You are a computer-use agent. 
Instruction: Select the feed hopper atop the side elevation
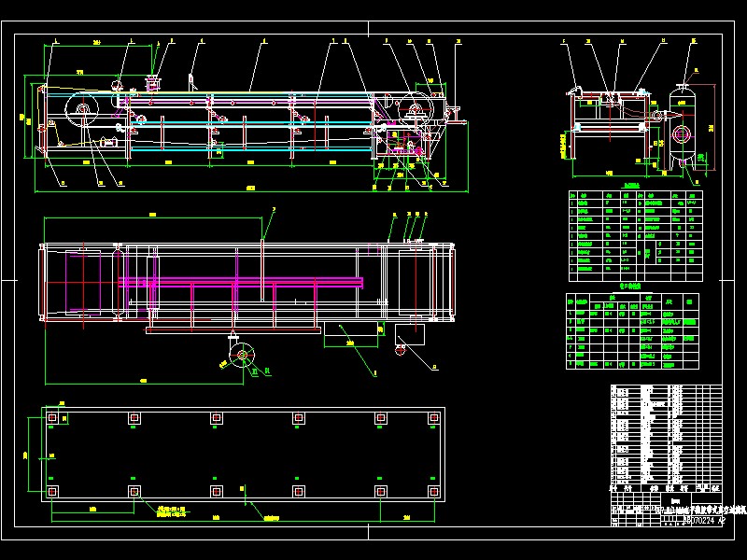[x=150, y=85]
